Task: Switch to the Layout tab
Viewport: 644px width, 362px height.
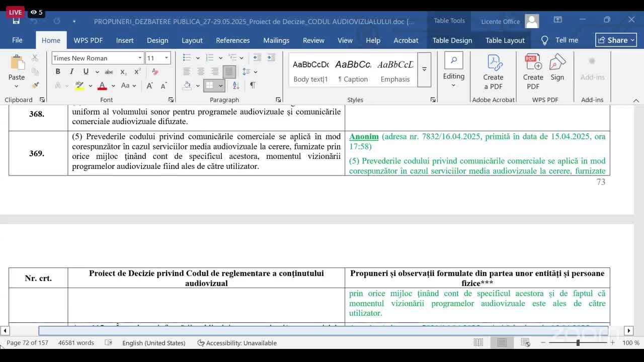Action: coord(192,40)
